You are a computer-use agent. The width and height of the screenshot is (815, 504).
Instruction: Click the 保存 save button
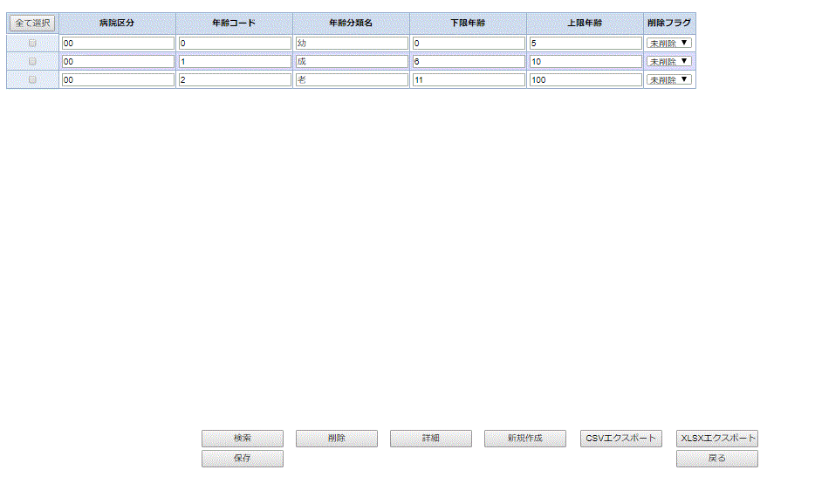[243, 459]
